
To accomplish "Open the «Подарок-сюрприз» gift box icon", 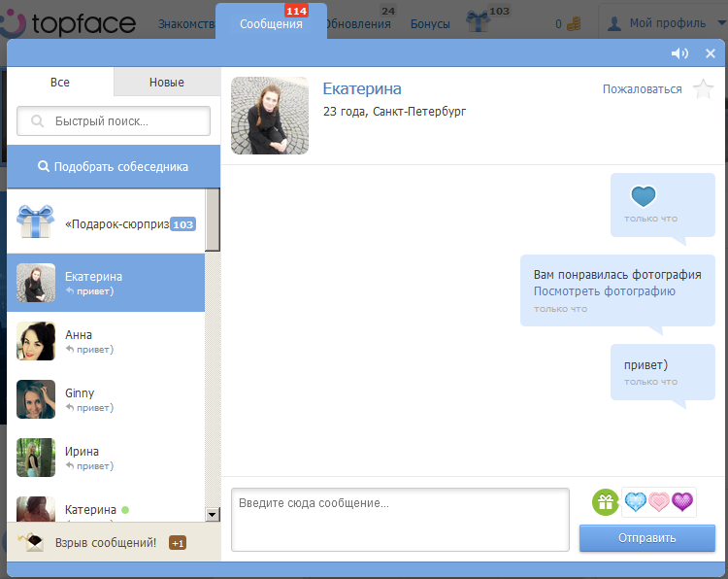I will tap(35, 221).
